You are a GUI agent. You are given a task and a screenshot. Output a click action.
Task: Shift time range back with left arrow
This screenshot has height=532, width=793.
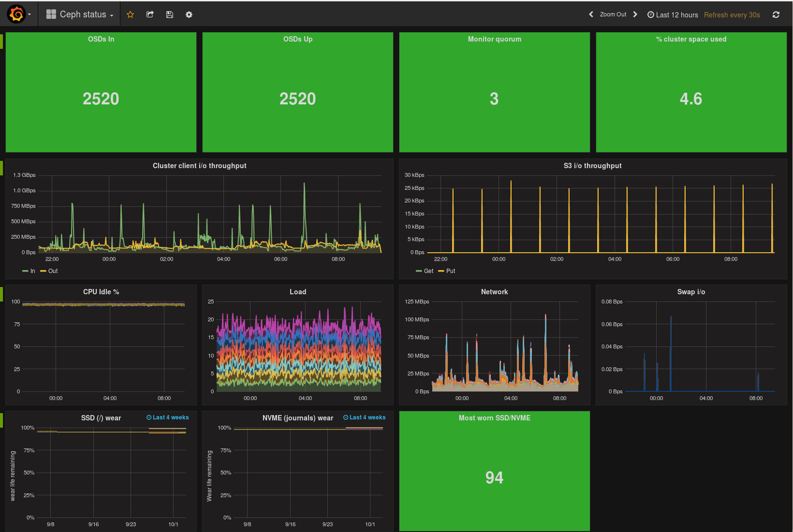click(591, 14)
